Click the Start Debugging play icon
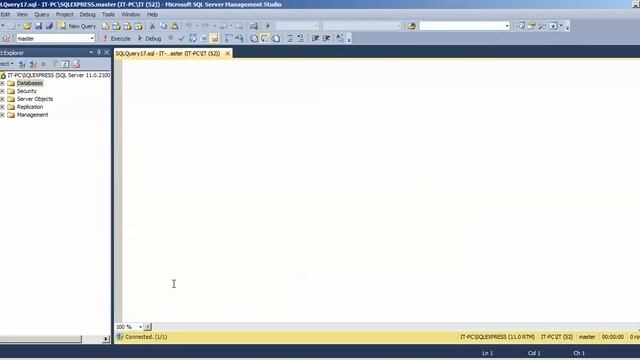The width and height of the screenshot is (640, 360). [268, 26]
